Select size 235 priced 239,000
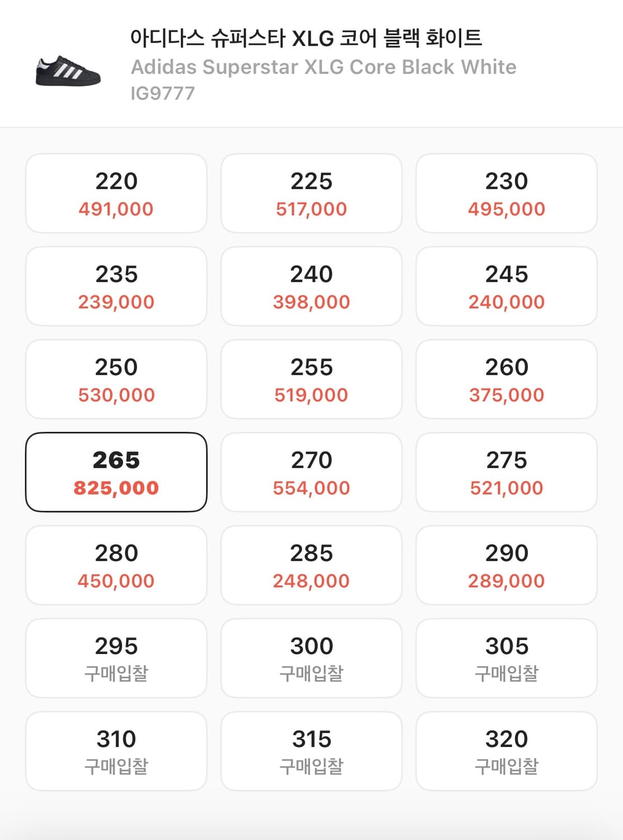Image resolution: width=623 pixels, height=840 pixels. coord(116,287)
